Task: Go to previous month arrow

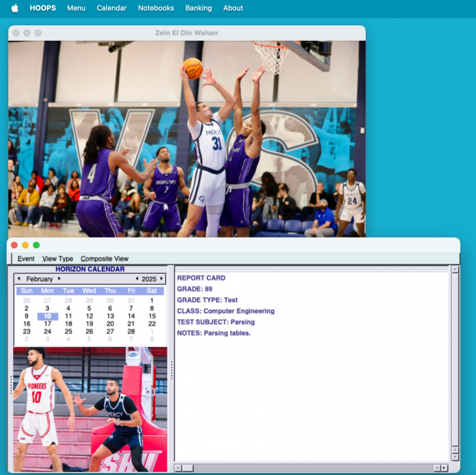Action: 20,279
